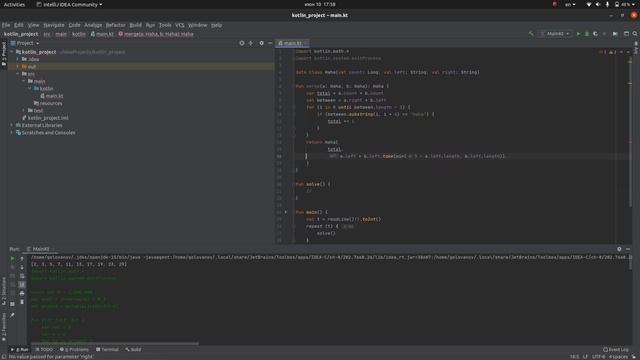The height and width of the screenshot is (360, 640).
Task: Toggle tool window bars icon in status bar
Action: pyautogui.click(x=3, y=357)
